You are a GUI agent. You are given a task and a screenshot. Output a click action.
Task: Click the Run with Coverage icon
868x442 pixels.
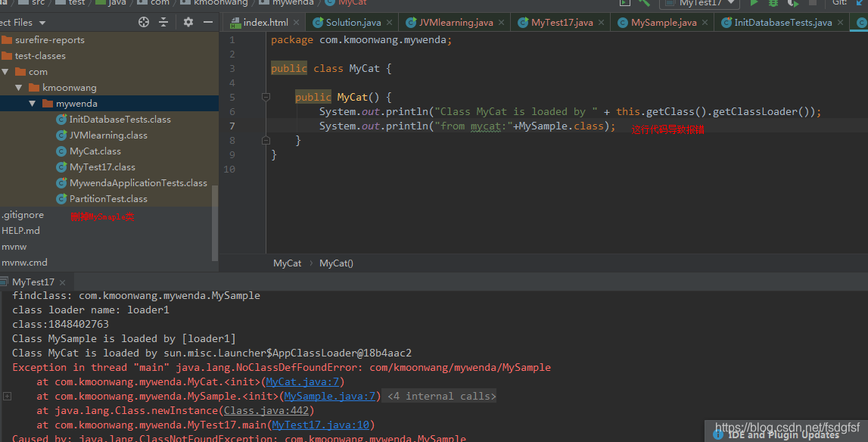click(793, 3)
